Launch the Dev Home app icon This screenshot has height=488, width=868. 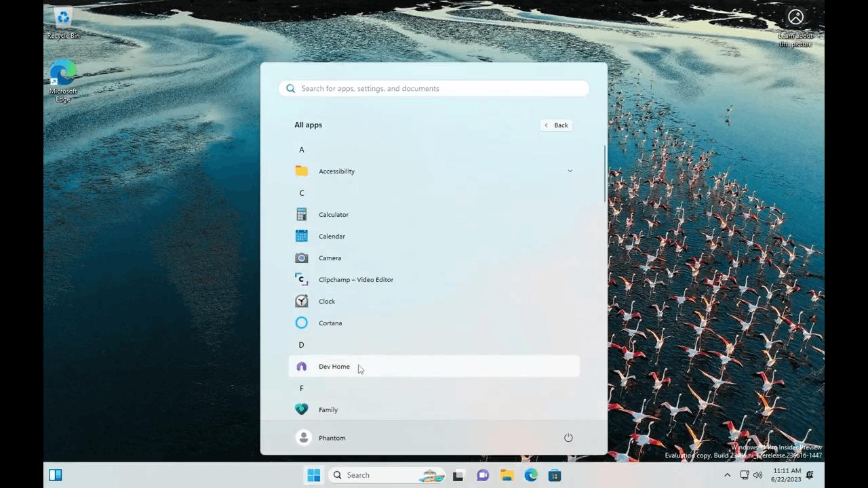[x=302, y=366]
